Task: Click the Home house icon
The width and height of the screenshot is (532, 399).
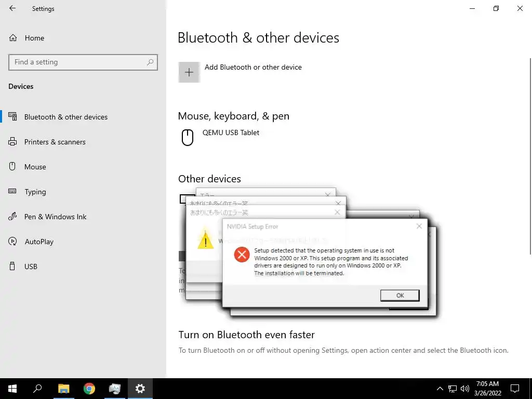Action: click(13, 37)
